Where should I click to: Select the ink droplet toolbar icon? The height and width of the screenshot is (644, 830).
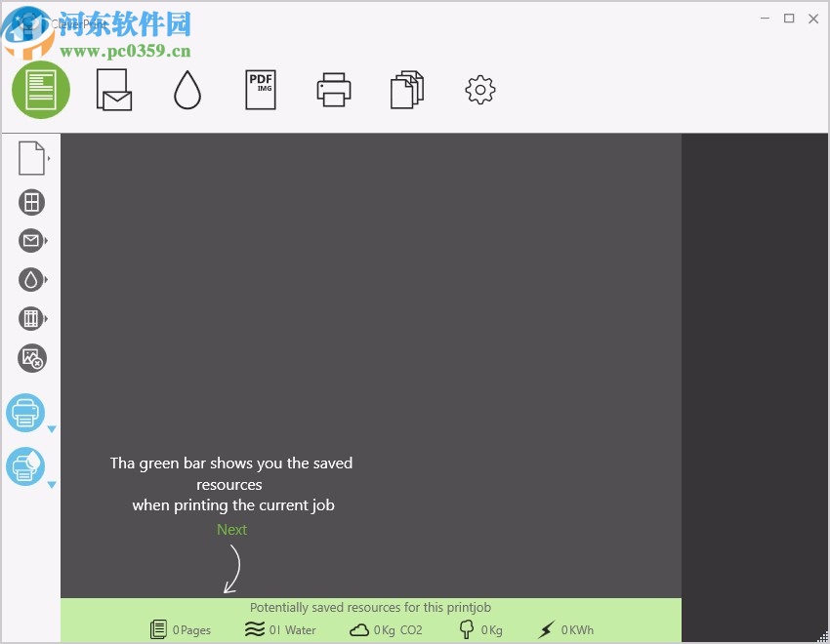187,90
